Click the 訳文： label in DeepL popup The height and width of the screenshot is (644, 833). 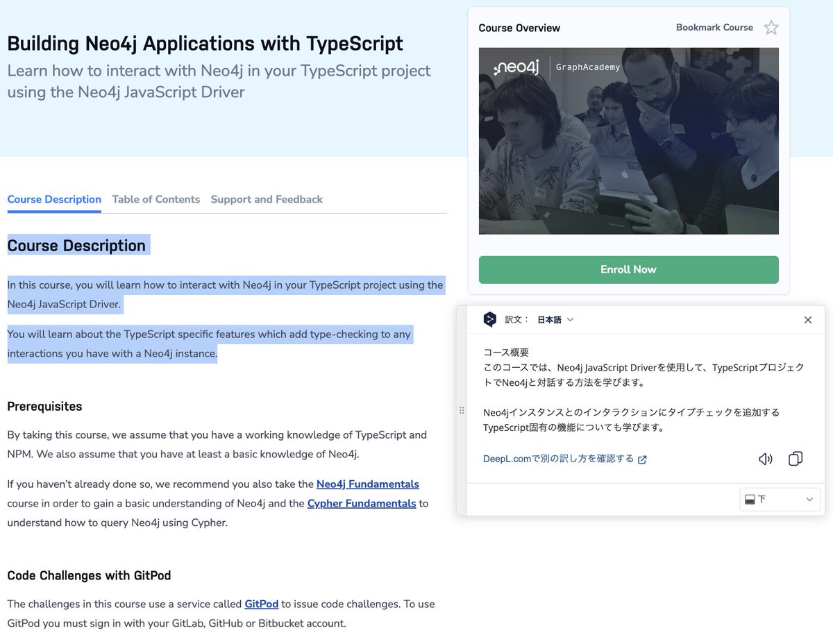517,320
